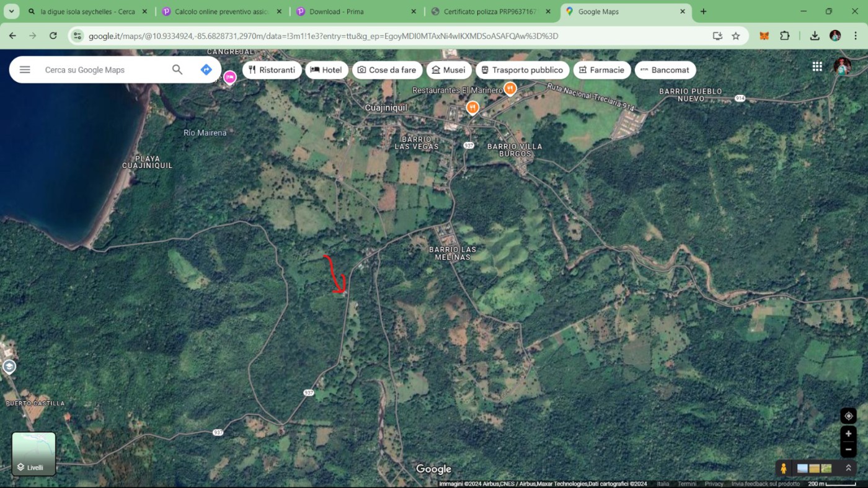
Task: Bookmark this page with the star icon
Action: tap(736, 36)
